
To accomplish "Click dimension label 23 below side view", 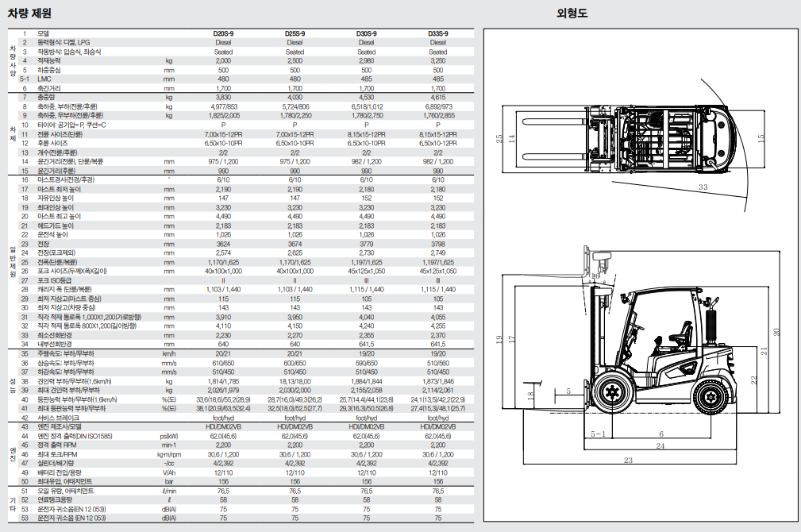I will click(628, 461).
